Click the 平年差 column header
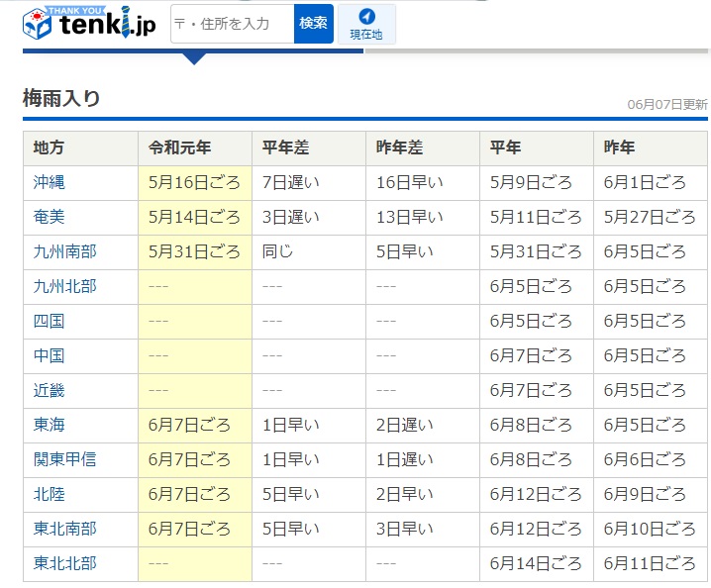 [x=285, y=147]
